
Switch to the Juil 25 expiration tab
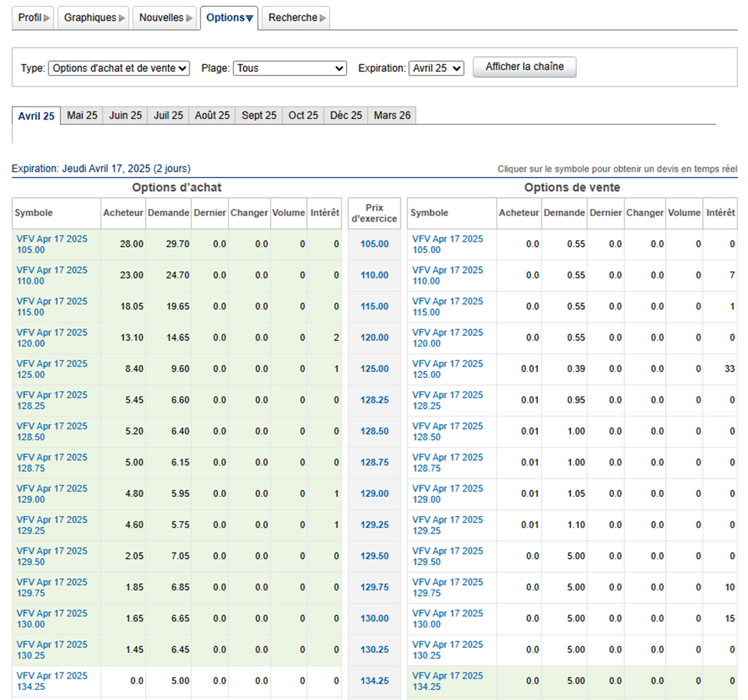tap(168, 116)
